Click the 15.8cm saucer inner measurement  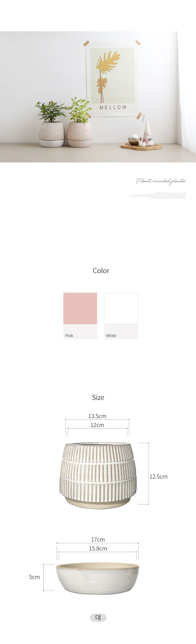[98, 548]
